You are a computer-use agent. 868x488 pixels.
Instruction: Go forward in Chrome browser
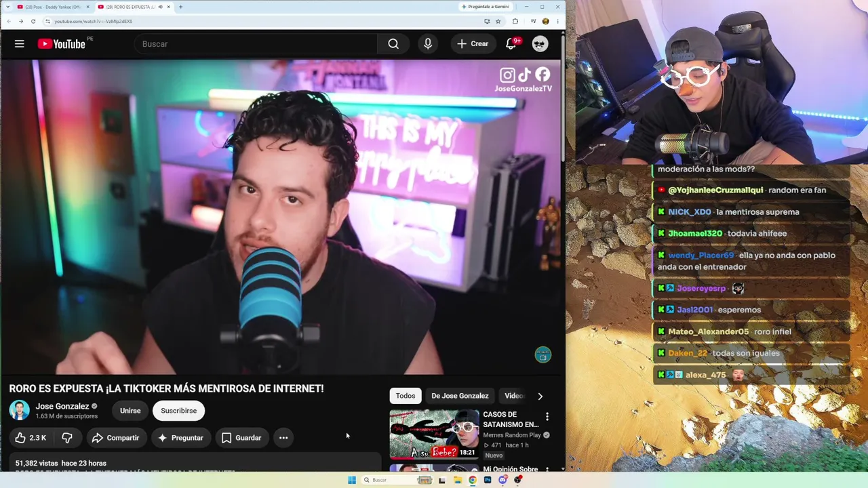21,21
